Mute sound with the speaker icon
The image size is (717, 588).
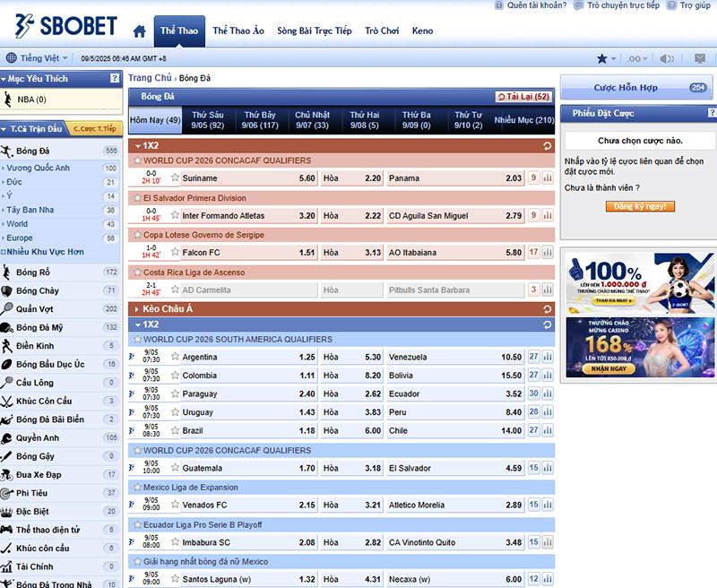click(x=666, y=58)
